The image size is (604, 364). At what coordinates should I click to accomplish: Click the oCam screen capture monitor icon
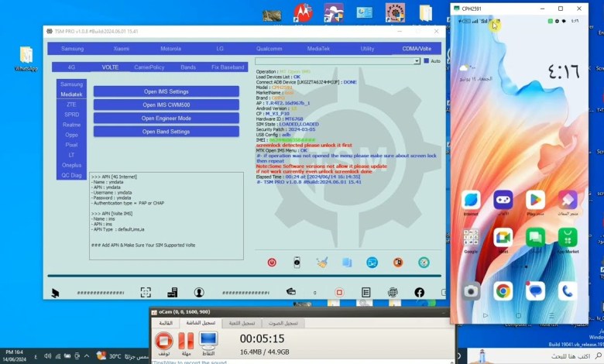208,341
